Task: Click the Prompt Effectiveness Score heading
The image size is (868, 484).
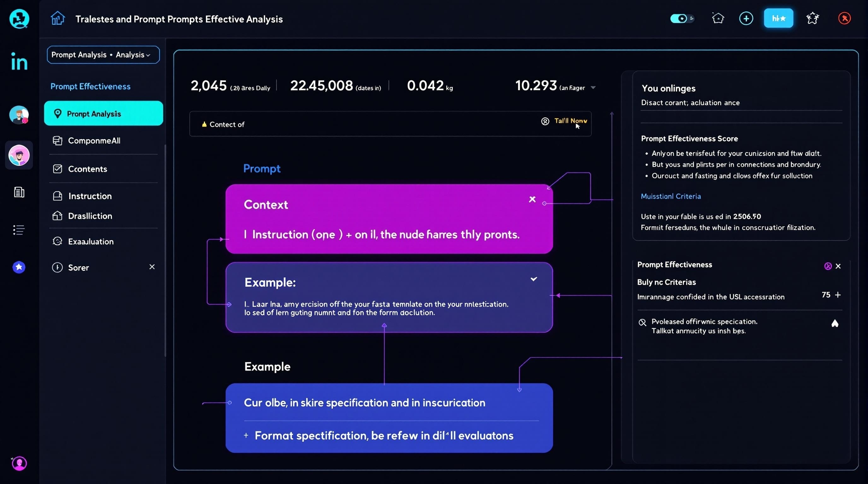Action: point(689,139)
